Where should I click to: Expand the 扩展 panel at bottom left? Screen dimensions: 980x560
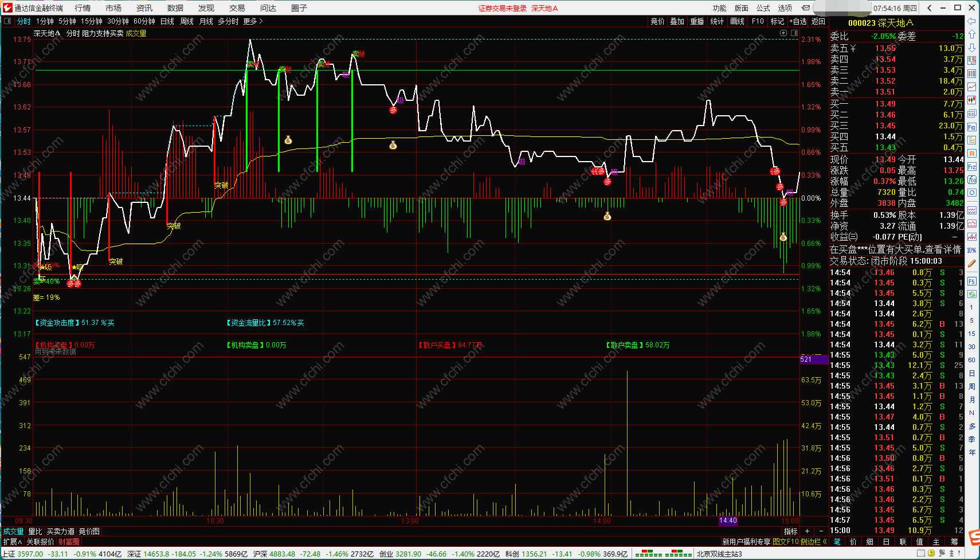point(12,542)
